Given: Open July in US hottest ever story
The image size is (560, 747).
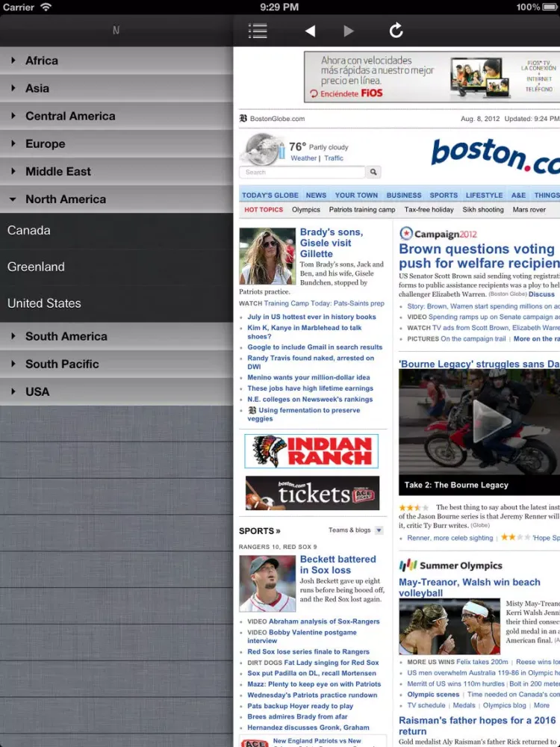Looking at the screenshot, I should click(311, 317).
